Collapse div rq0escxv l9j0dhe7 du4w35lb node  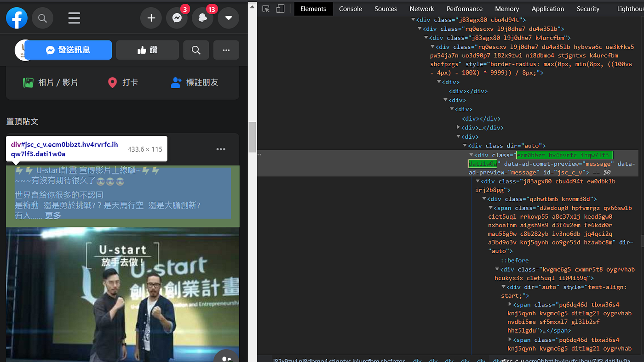(420, 28)
